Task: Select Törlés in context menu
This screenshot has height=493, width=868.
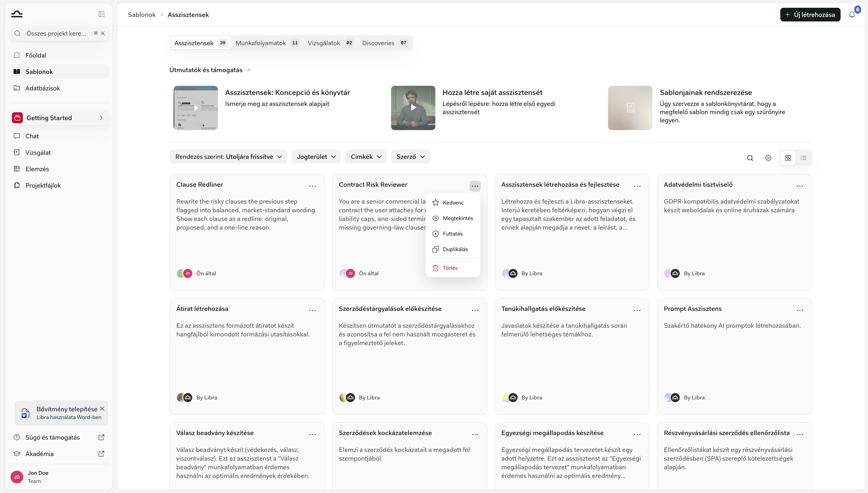Action: [453, 268]
